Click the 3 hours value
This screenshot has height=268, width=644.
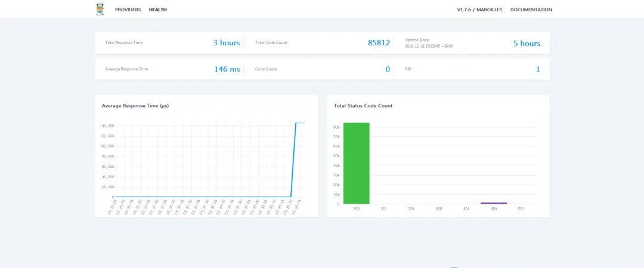pyautogui.click(x=227, y=43)
